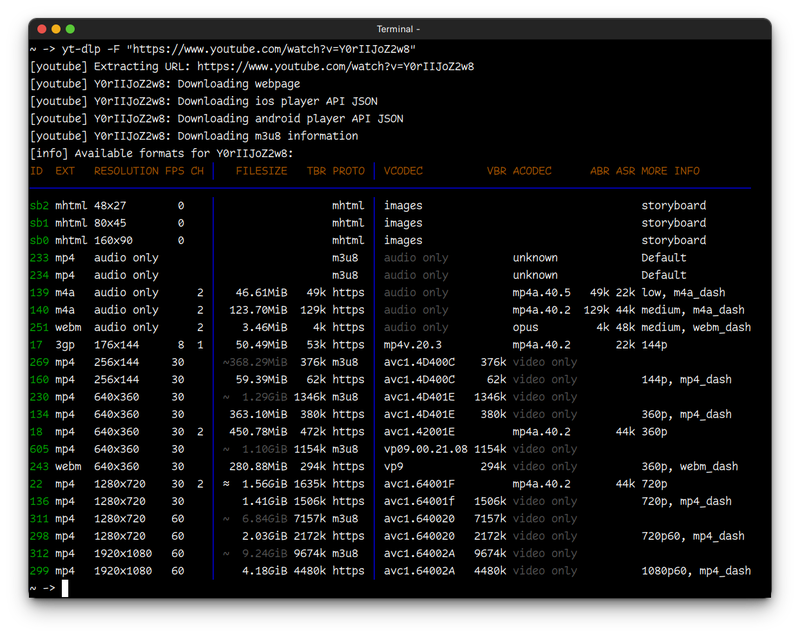Click the VCODEC column header
This screenshot has height=637, width=800.
(403, 171)
